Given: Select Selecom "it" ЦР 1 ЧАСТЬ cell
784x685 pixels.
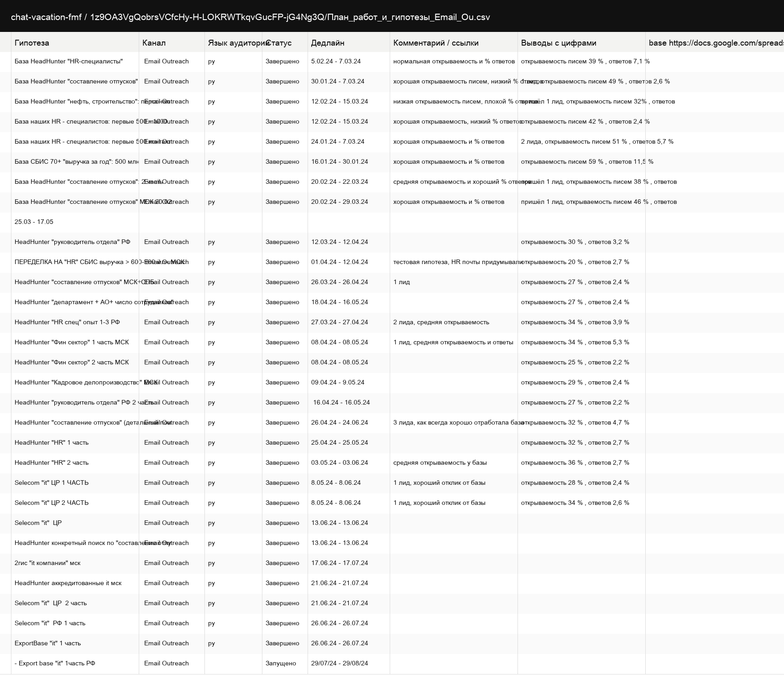Looking at the screenshot, I should coord(52,483).
